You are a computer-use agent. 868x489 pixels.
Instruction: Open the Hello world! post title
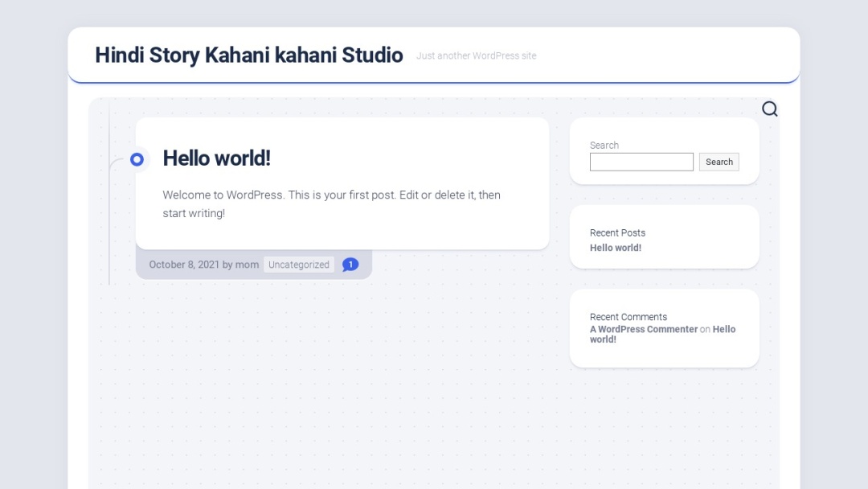pos(215,158)
